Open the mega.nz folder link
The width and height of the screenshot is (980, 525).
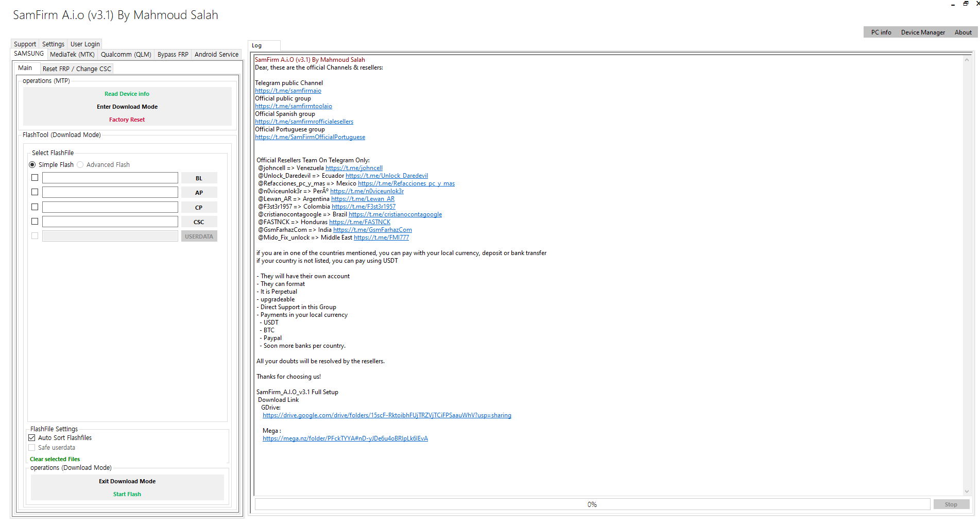pyautogui.click(x=345, y=438)
